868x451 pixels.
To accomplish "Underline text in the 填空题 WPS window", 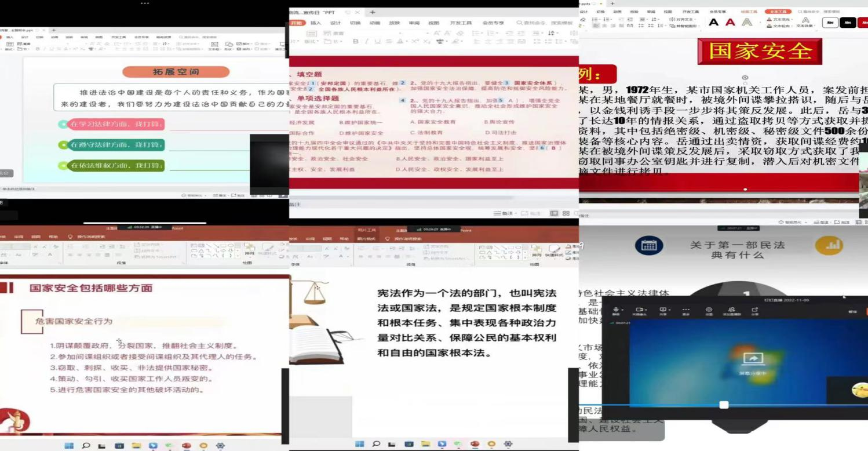I will coord(378,41).
